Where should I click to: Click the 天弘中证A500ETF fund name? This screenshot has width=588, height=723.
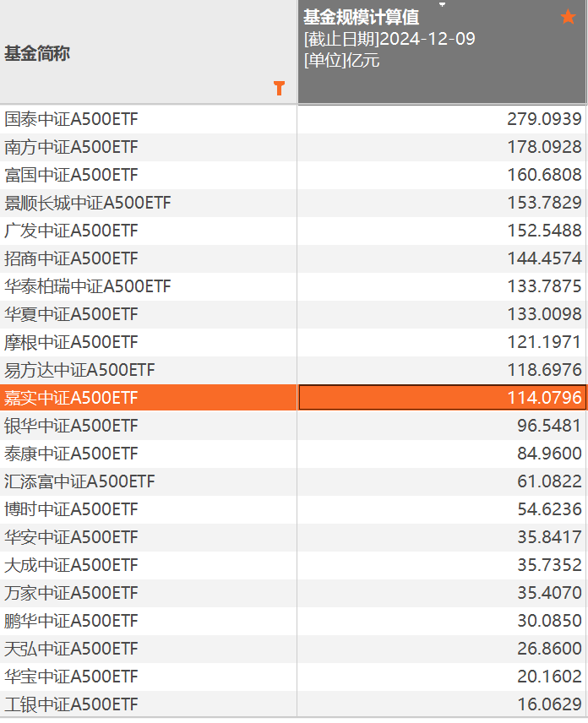[x=71, y=649]
